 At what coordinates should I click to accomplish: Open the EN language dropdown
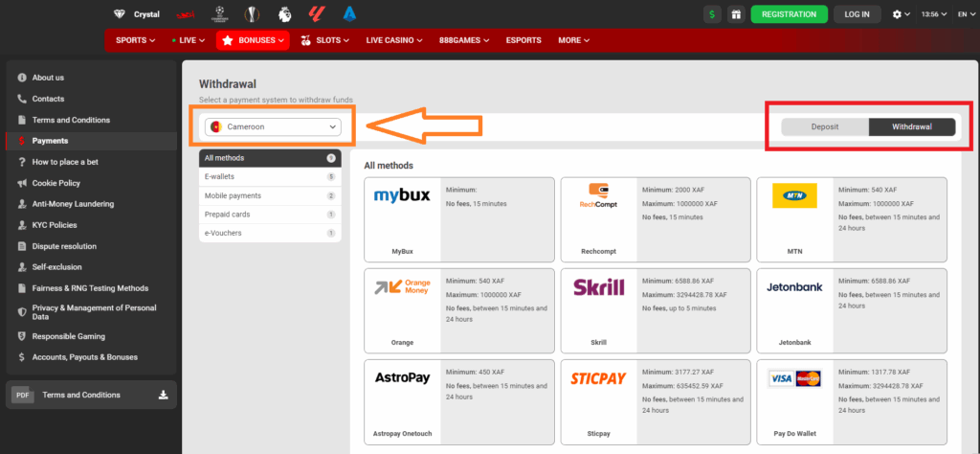(x=967, y=14)
